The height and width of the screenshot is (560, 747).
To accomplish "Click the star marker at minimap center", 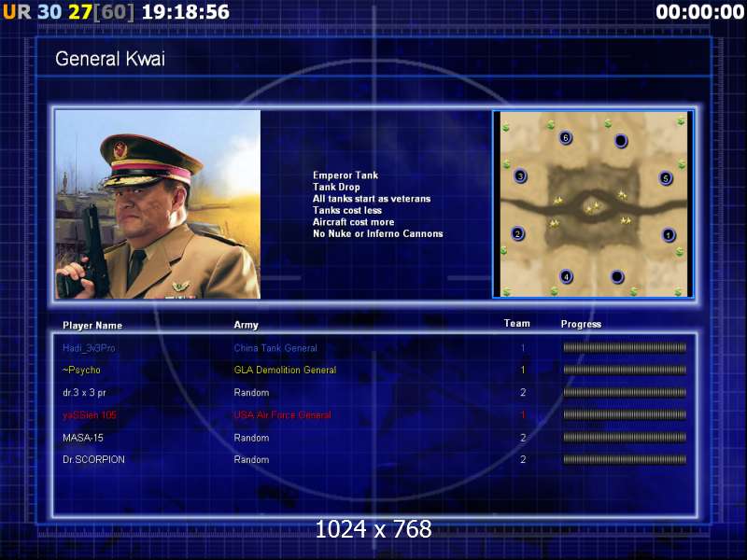I will coord(593,207).
